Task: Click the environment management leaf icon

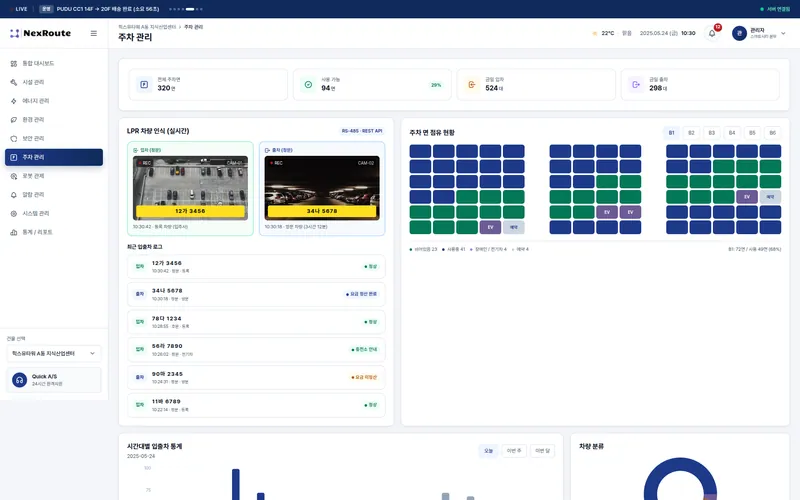Action: pyautogui.click(x=14, y=120)
